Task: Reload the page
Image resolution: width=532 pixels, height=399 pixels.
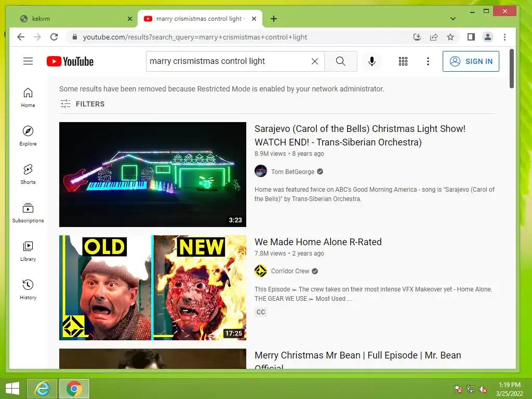Action: click(x=54, y=37)
